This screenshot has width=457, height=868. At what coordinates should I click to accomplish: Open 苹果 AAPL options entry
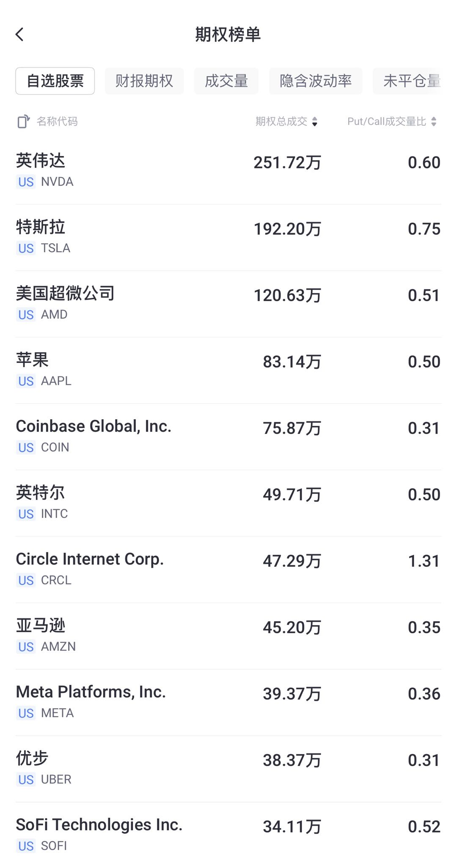[228, 370]
